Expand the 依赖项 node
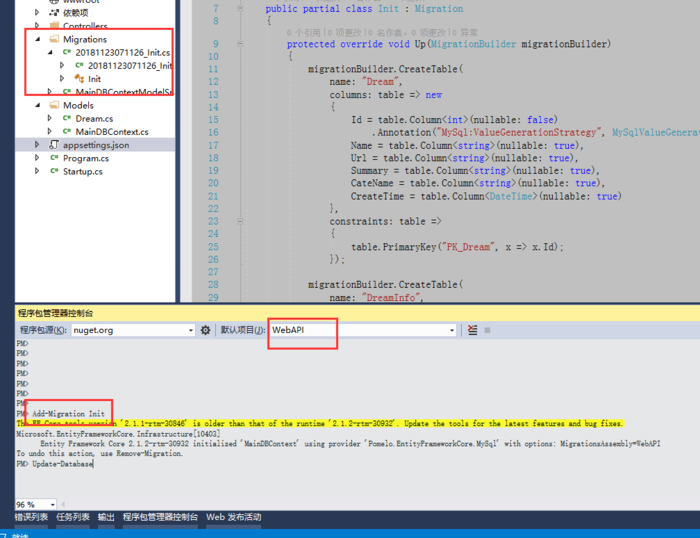 point(37,13)
